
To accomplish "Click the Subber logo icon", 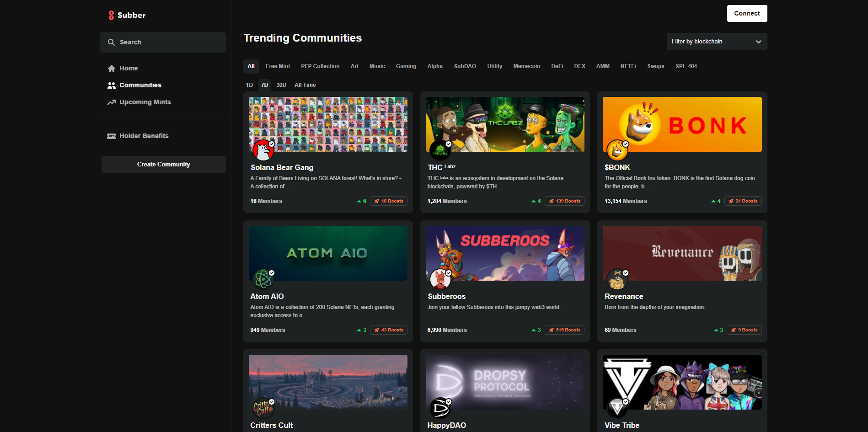I will click(111, 15).
